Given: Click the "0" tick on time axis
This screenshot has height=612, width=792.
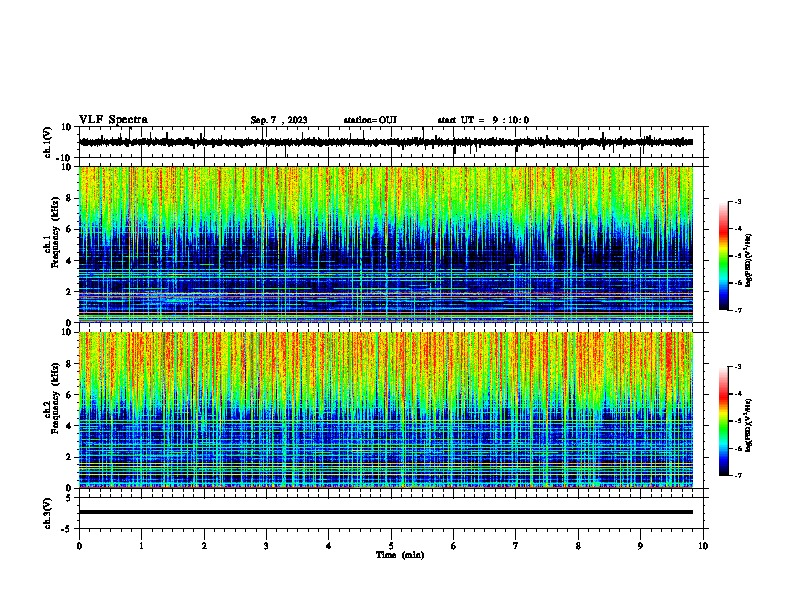Looking at the screenshot, I should pos(79,546).
